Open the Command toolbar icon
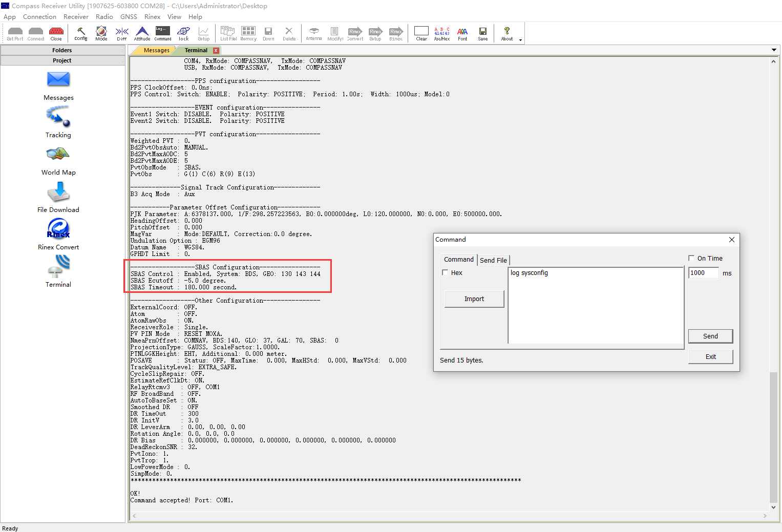Screen dimensions: 782x532 tap(163, 34)
